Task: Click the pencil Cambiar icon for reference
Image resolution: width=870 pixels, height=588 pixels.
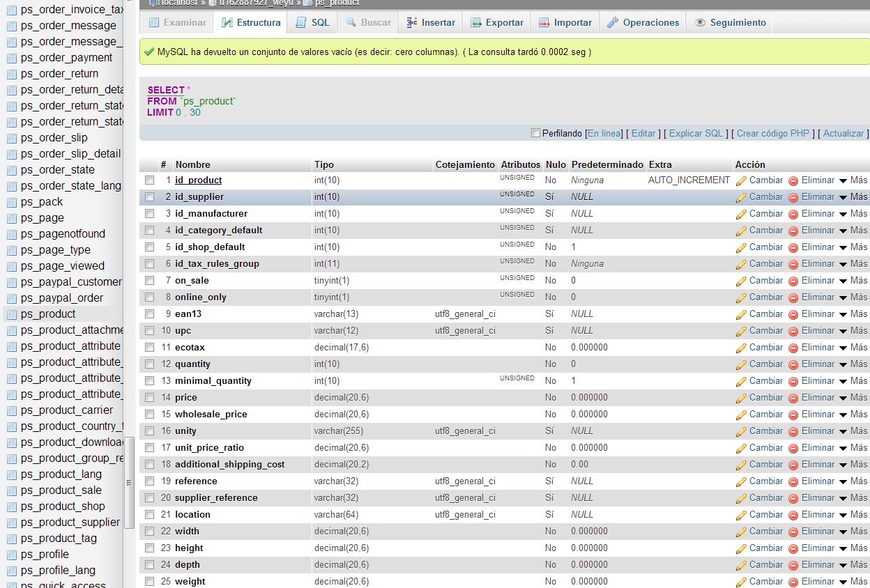Action: coord(742,481)
